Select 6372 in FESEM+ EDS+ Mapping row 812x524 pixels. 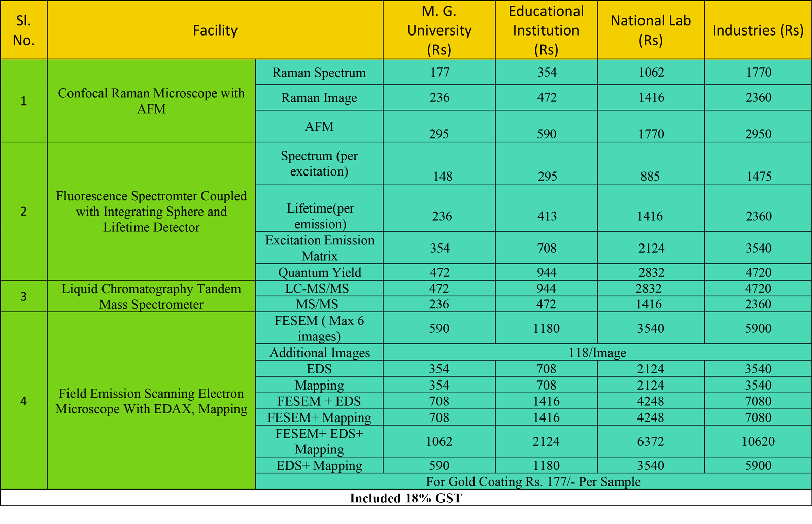tap(651, 441)
